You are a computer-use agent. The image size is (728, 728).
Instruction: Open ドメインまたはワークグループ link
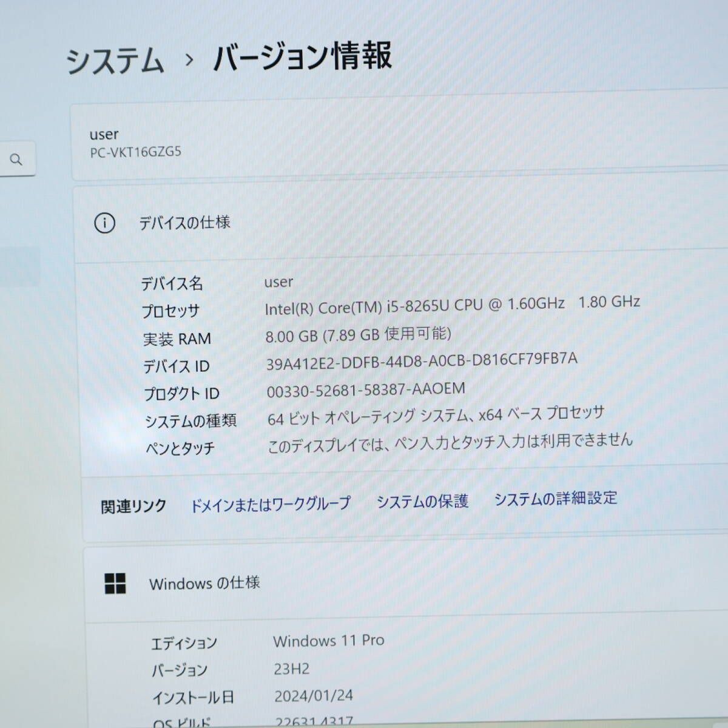point(271,504)
